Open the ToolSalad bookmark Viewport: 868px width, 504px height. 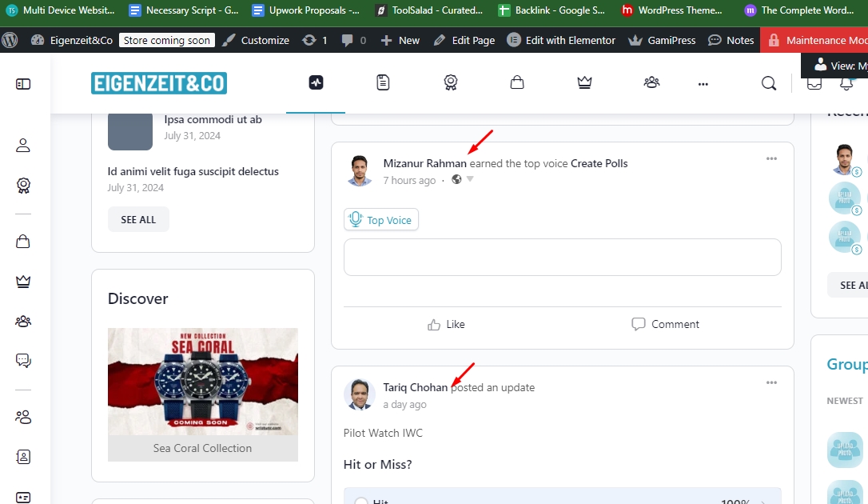pyautogui.click(x=428, y=10)
